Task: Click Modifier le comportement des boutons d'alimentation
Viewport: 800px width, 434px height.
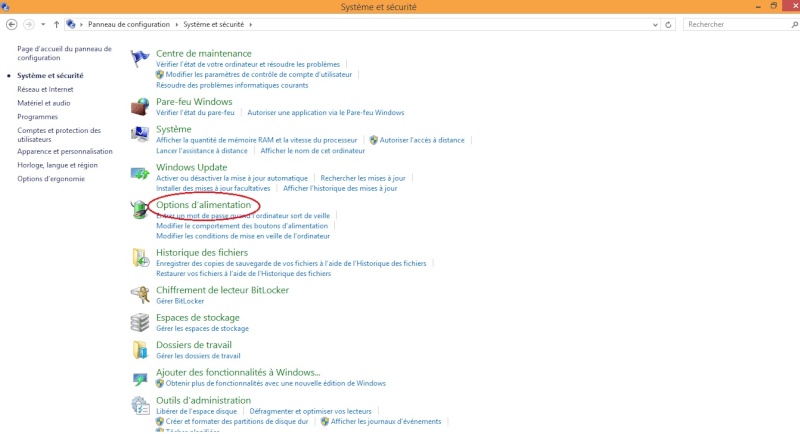Action: click(242, 226)
